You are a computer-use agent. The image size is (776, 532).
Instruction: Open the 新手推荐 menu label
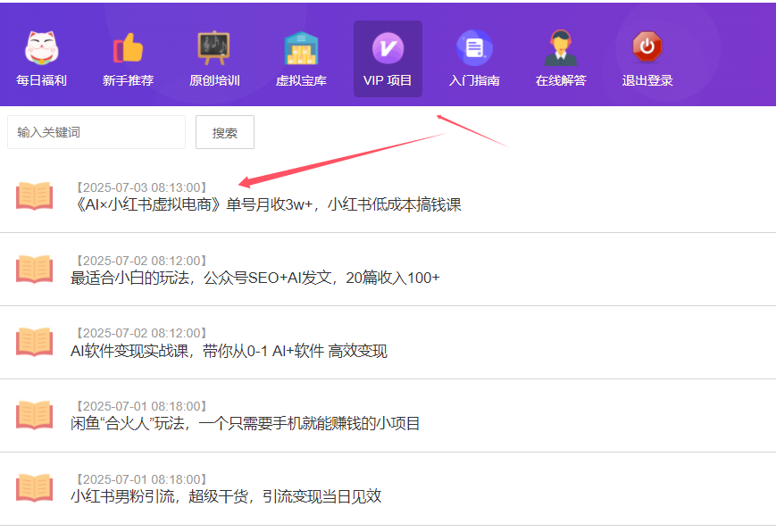[x=129, y=80]
